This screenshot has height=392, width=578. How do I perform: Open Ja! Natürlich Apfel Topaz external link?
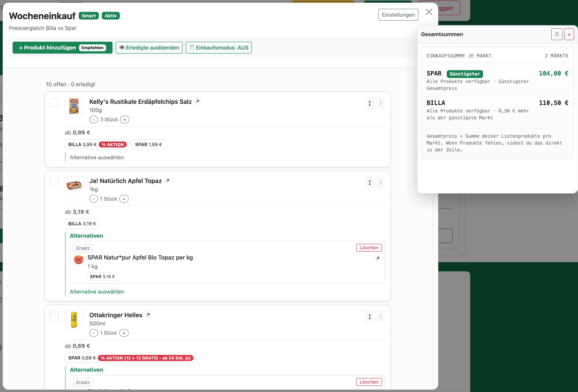pyautogui.click(x=168, y=181)
